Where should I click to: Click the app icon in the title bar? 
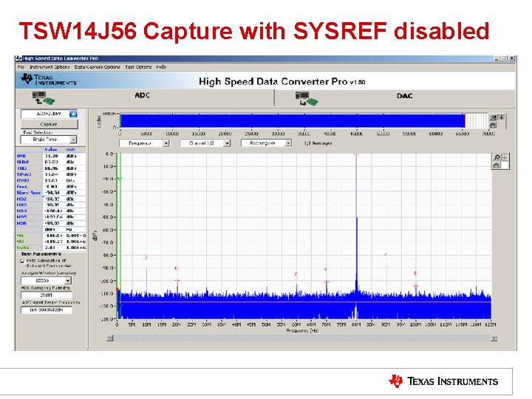[18, 58]
